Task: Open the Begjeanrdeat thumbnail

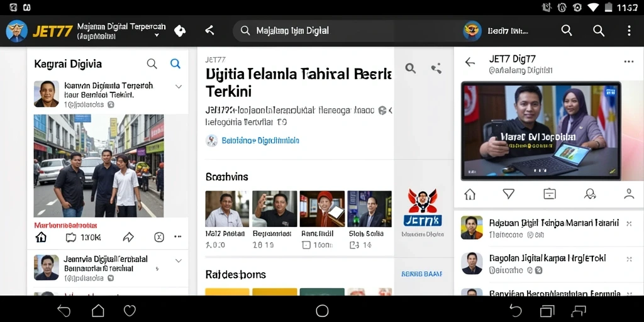Action: 274,209
